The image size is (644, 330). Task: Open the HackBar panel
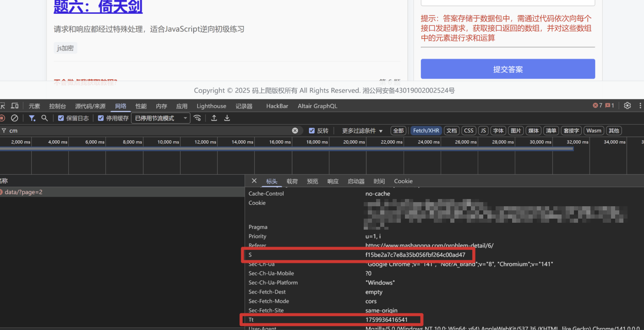pos(277,106)
